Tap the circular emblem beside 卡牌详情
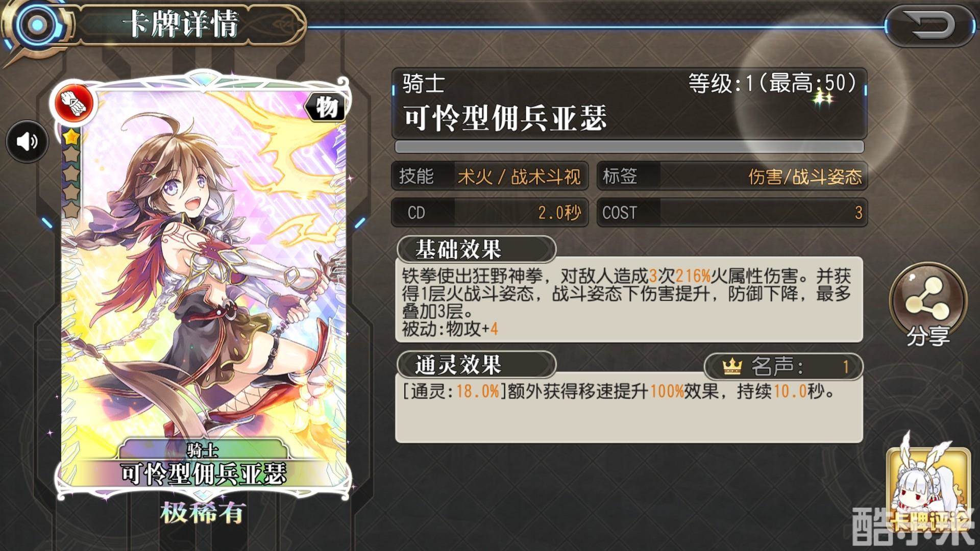This screenshot has height=551, width=980. [36, 24]
